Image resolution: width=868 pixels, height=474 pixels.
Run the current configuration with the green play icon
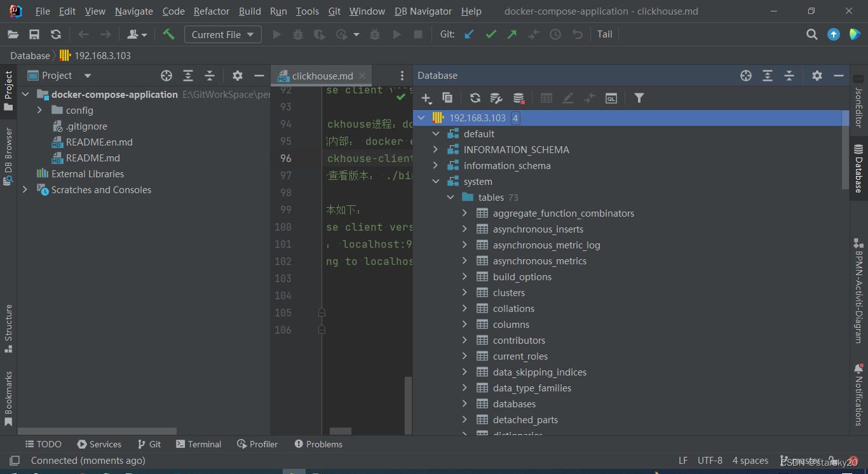pos(276,34)
